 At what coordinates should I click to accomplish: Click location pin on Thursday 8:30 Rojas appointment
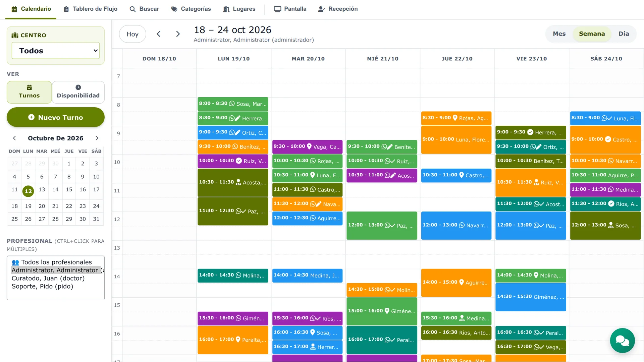455,118
